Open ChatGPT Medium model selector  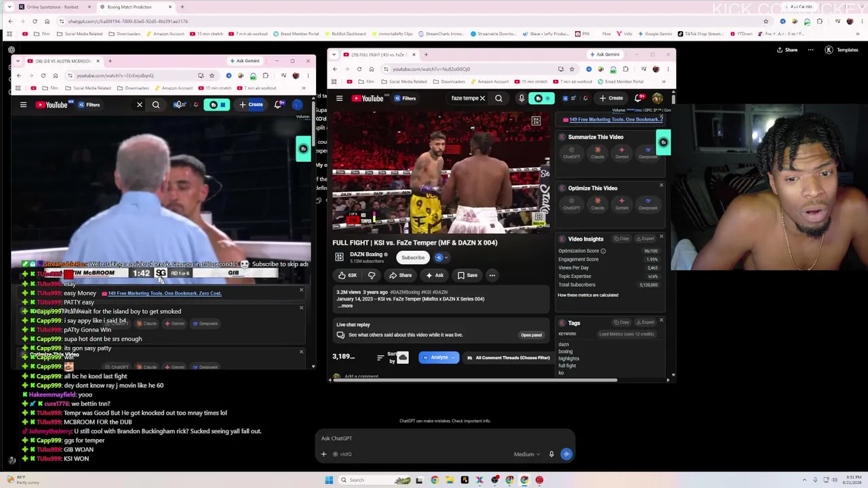526,454
